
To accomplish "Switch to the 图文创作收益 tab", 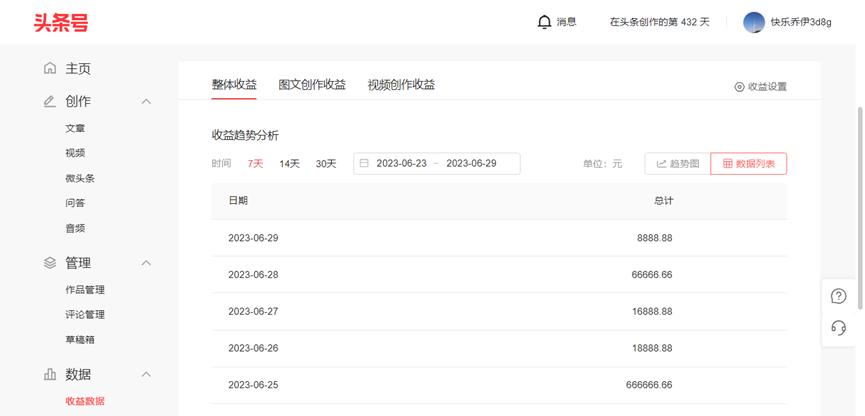I will coord(312,84).
